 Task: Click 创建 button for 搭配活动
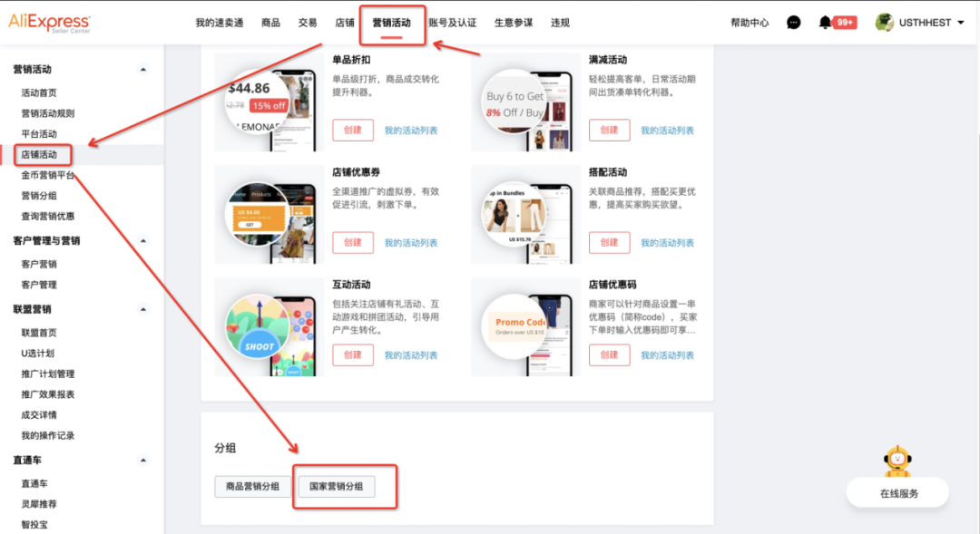[x=609, y=242]
